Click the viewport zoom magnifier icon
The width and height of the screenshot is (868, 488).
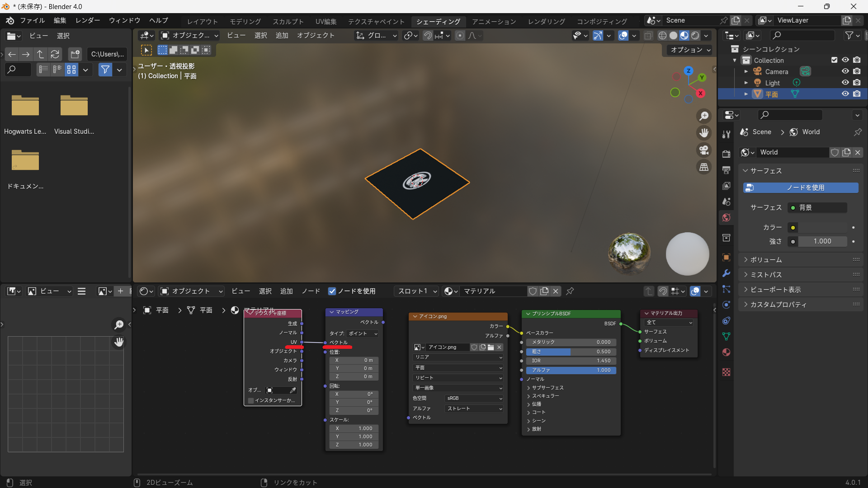tap(704, 116)
